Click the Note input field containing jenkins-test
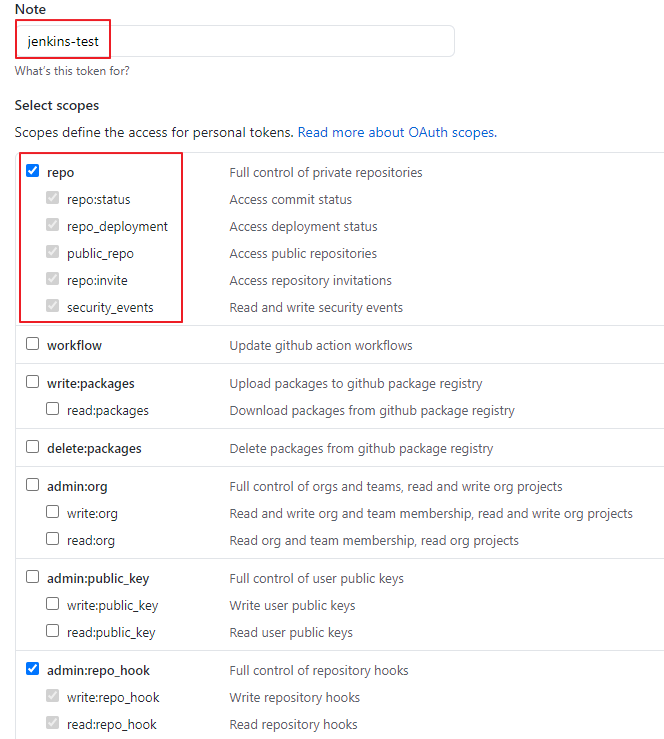664x739 pixels. coord(235,41)
